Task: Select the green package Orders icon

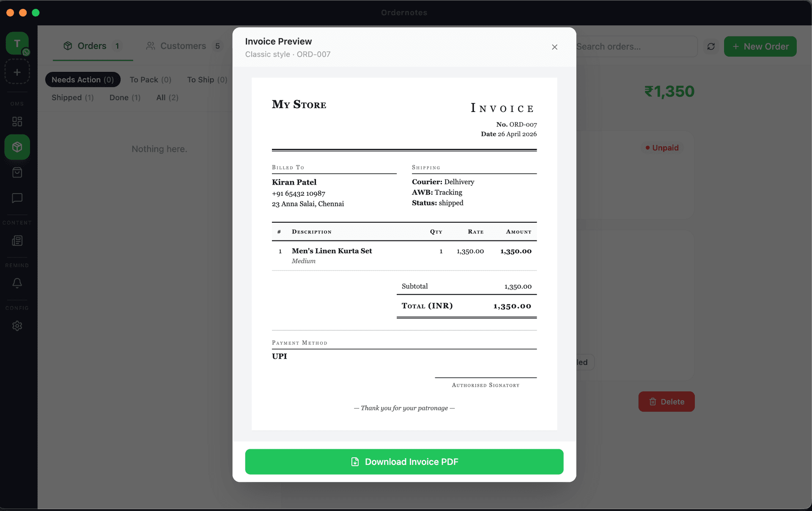Action: (x=17, y=147)
